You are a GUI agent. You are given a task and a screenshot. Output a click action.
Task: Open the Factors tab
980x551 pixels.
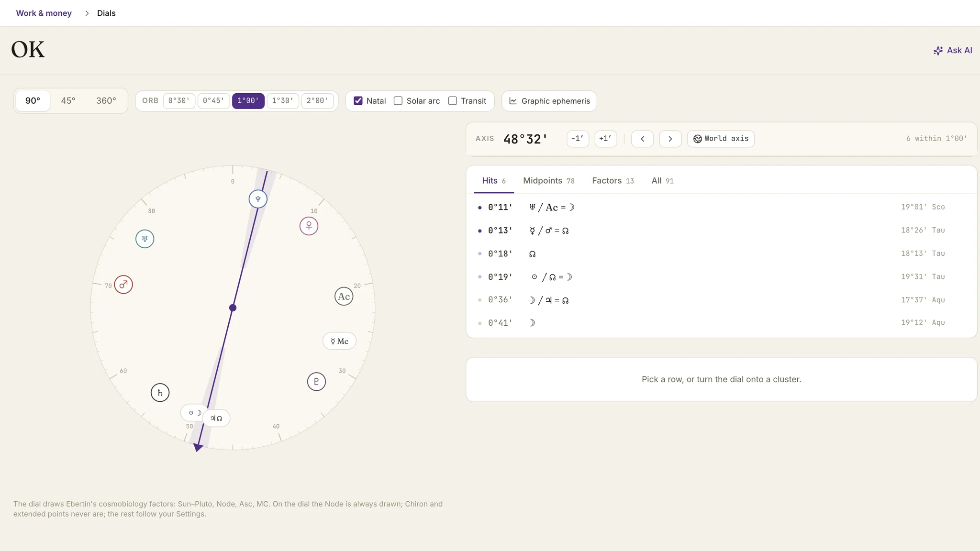click(613, 181)
